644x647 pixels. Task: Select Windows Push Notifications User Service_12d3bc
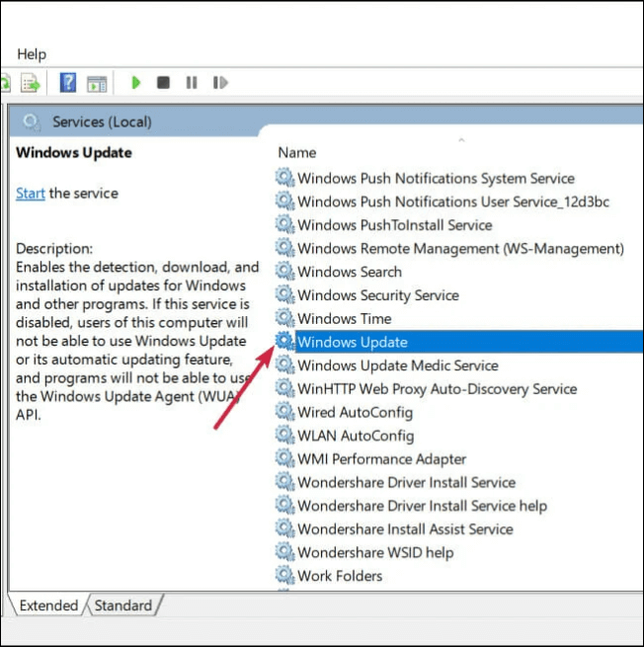[453, 202]
